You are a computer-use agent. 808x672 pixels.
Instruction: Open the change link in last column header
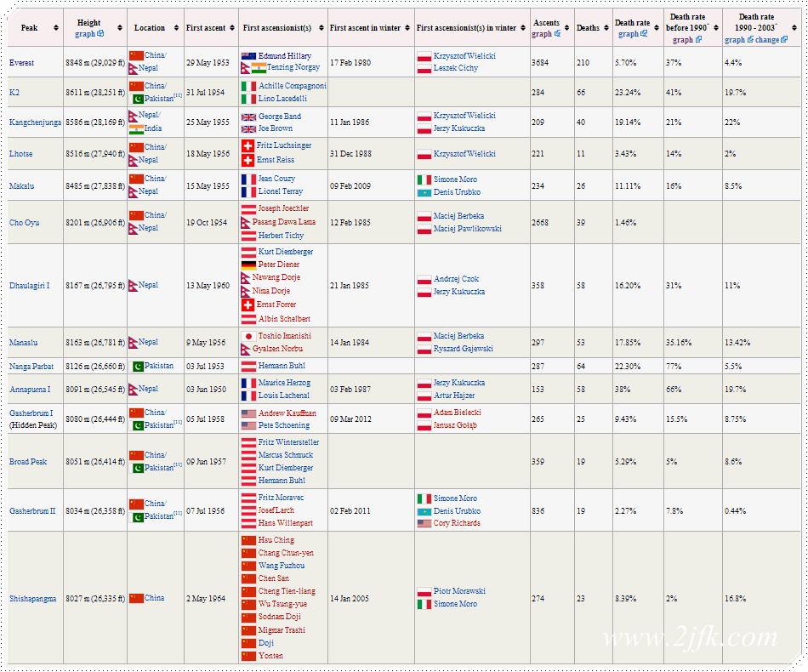click(767, 39)
